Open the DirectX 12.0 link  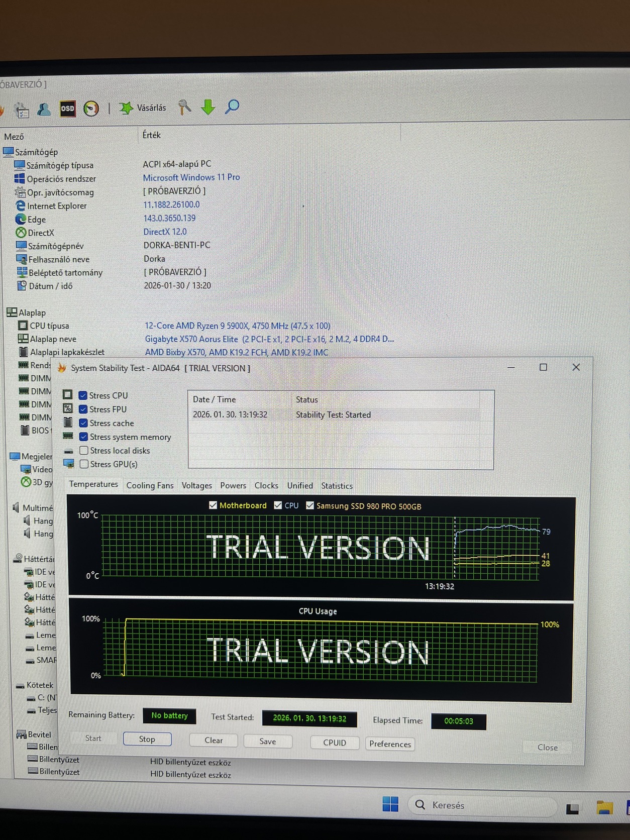(165, 232)
